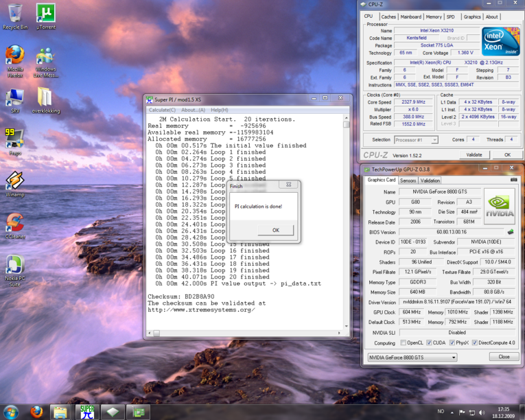Switch to the Sensors tab in GPU-Z

(x=408, y=180)
